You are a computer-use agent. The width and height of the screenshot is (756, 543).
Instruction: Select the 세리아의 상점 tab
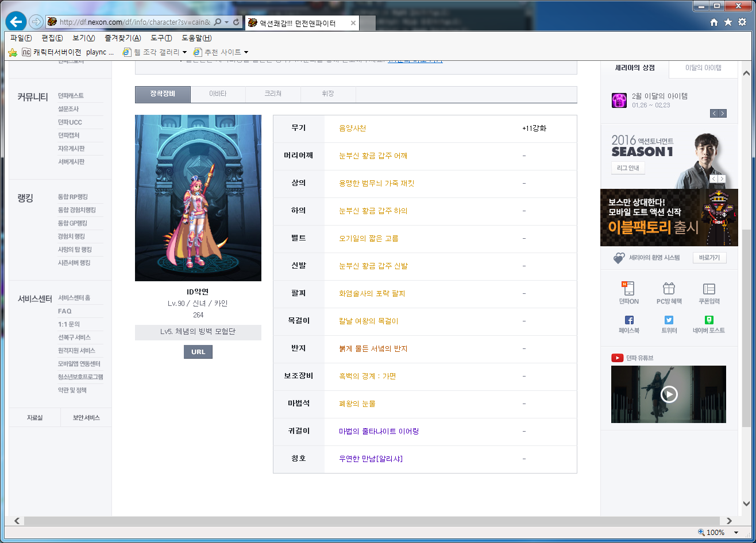[635, 68]
